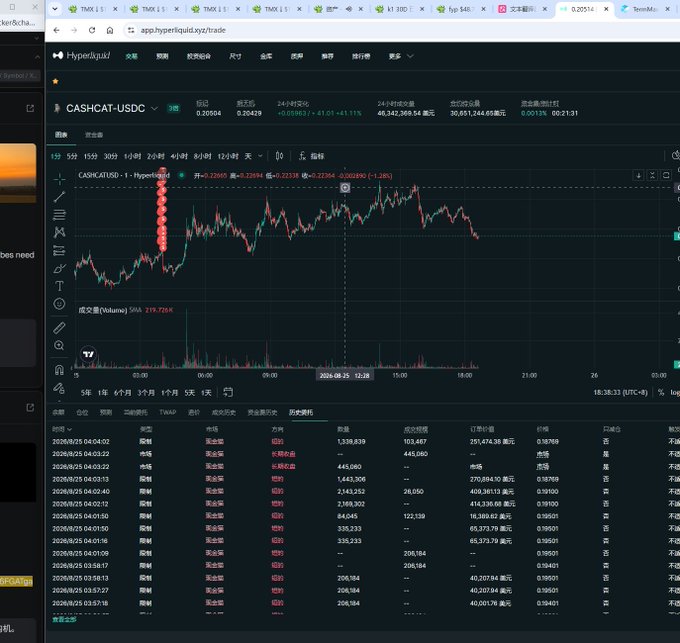Set chart range to 5天
The width and height of the screenshot is (680, 643).
190,392
